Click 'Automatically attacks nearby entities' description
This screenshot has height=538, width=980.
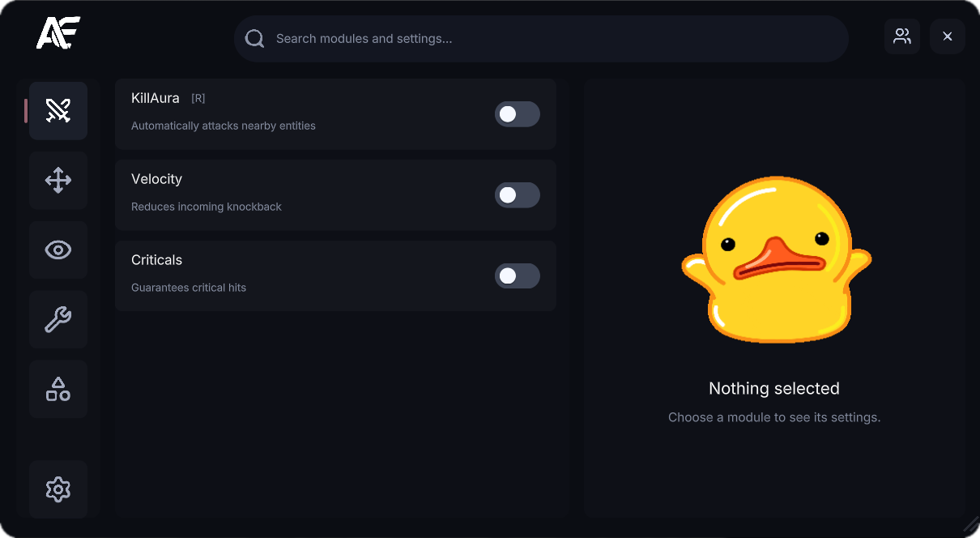224,126
